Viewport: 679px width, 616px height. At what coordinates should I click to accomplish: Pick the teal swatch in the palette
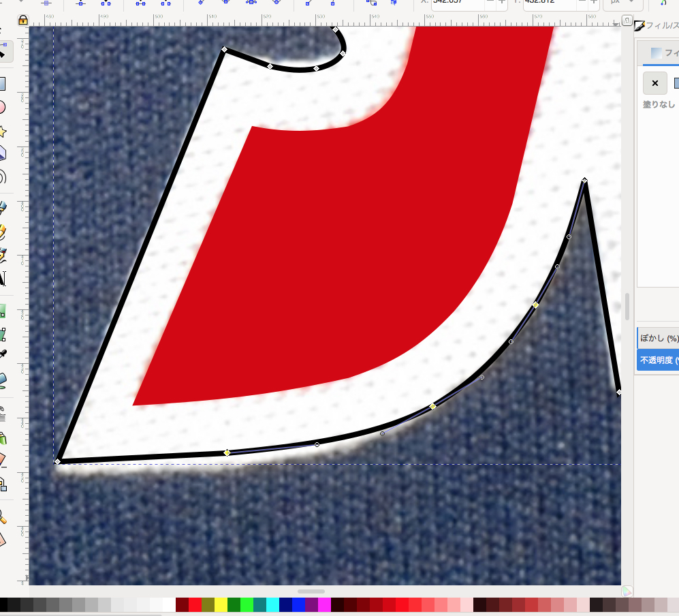(x=260, y=604)
